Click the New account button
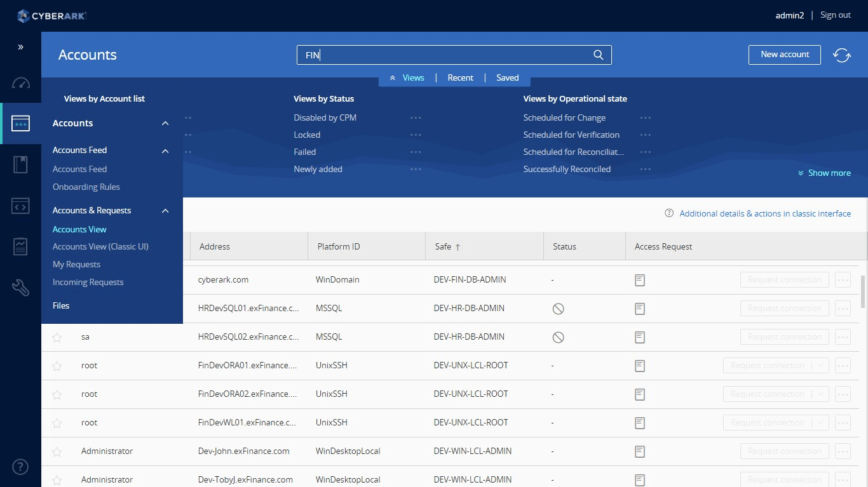The width and height of the screenshot is (868, 487). click(x=785, y=55)
